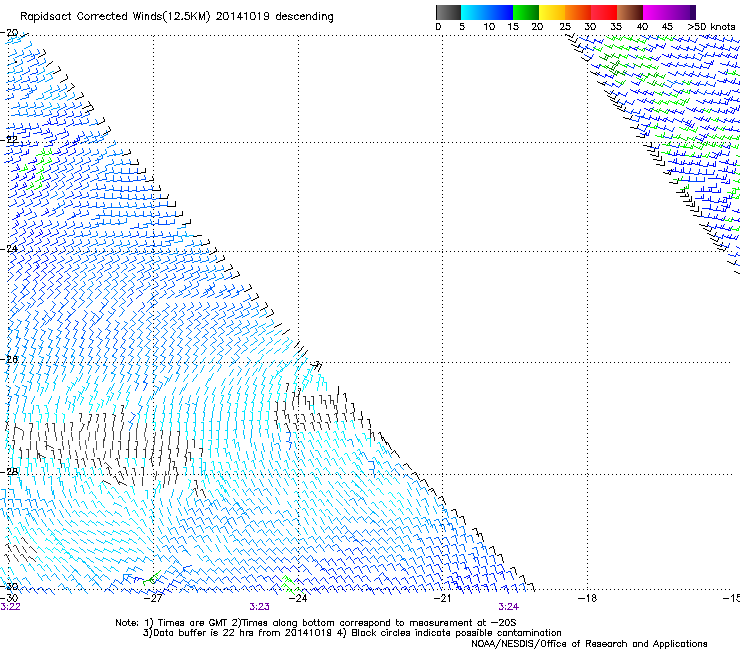Image resolution: width=740 pixels, height=650 pixels.
Task: Click the dark purple 45-50 knots legend swatch
Action: 682,12
